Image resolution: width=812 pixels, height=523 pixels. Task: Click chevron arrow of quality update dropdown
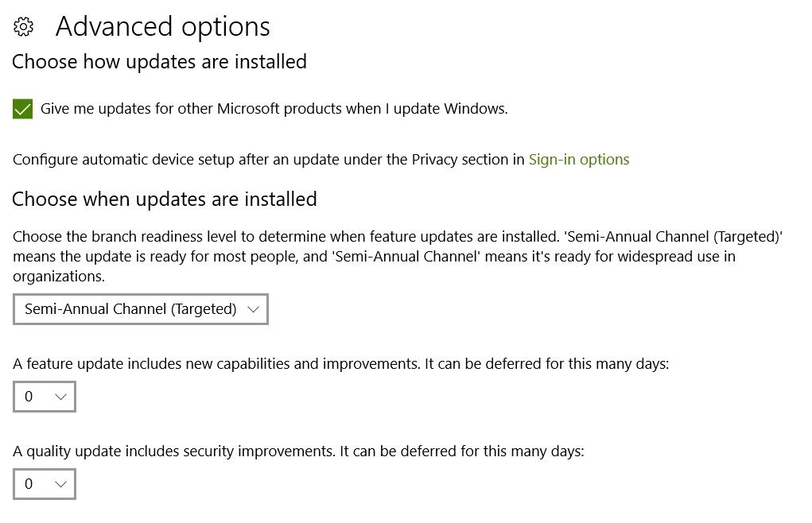coord(60,484)
